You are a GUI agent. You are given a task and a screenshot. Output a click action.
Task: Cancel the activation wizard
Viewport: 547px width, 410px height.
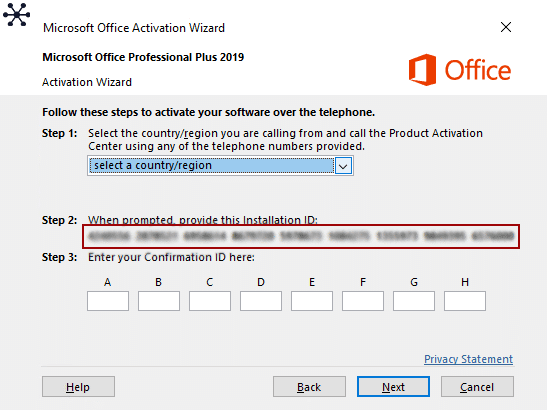(477, 387)
